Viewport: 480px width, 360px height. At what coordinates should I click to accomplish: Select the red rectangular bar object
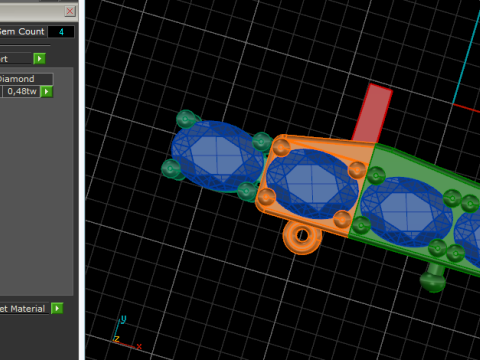[372, 113]
